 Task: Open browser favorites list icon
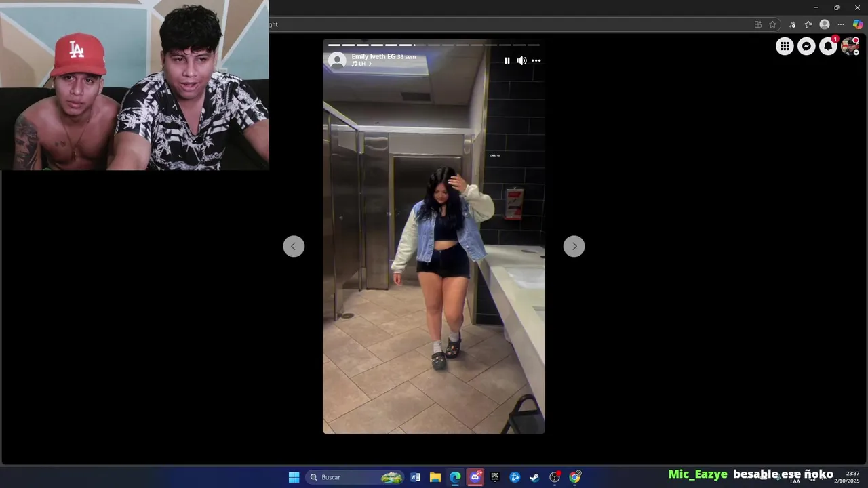tap(808, 24)
